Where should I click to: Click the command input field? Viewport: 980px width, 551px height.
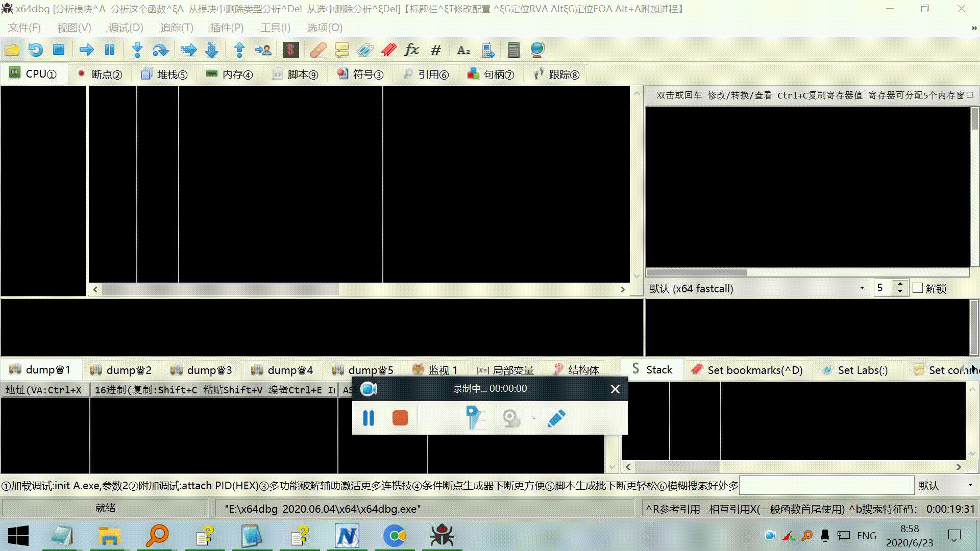826,485
